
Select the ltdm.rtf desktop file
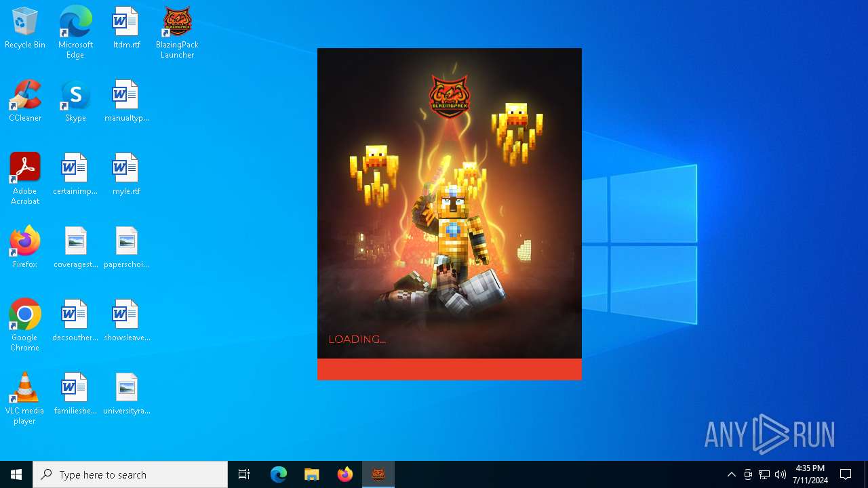pos(126,28)
